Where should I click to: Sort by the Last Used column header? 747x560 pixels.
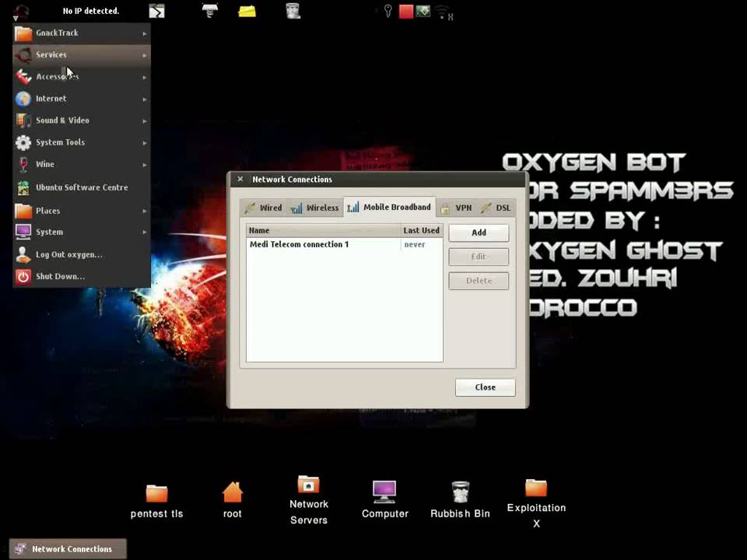422,230
